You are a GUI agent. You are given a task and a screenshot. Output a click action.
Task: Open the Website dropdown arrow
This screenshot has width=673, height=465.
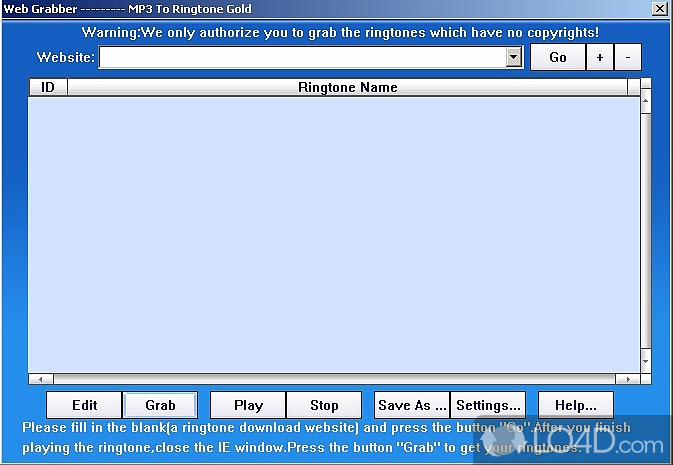514,57
